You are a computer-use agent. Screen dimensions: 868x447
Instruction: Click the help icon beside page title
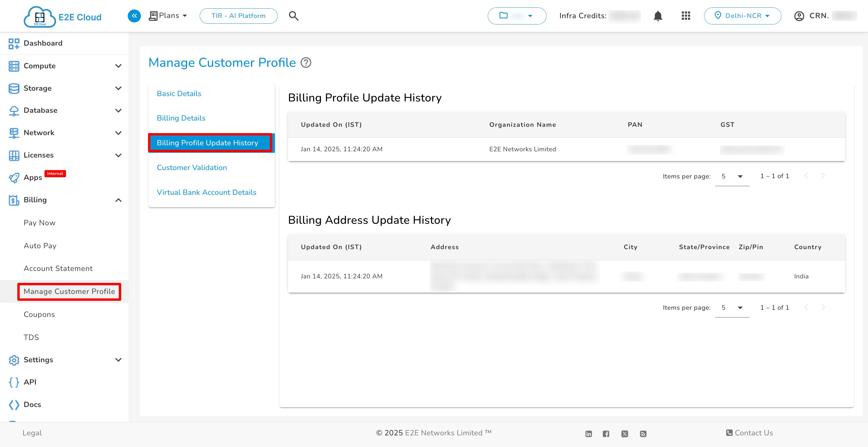[306, 63]
